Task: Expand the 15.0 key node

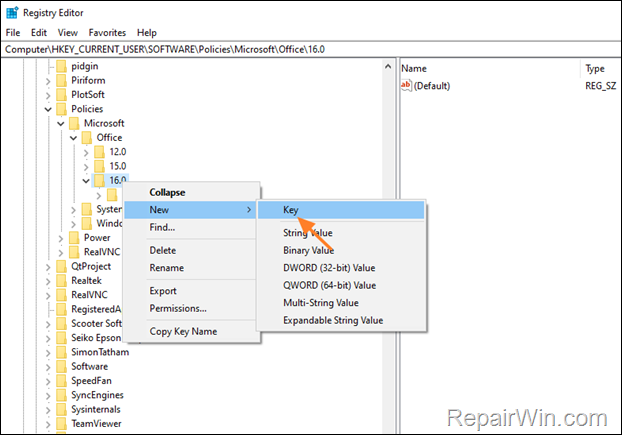Action: click(x=86, y=167)
